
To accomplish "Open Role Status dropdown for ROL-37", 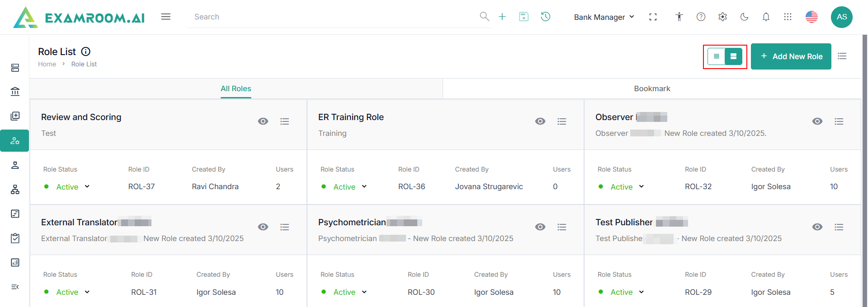I will pyautogui.click(x=87, y=186).
